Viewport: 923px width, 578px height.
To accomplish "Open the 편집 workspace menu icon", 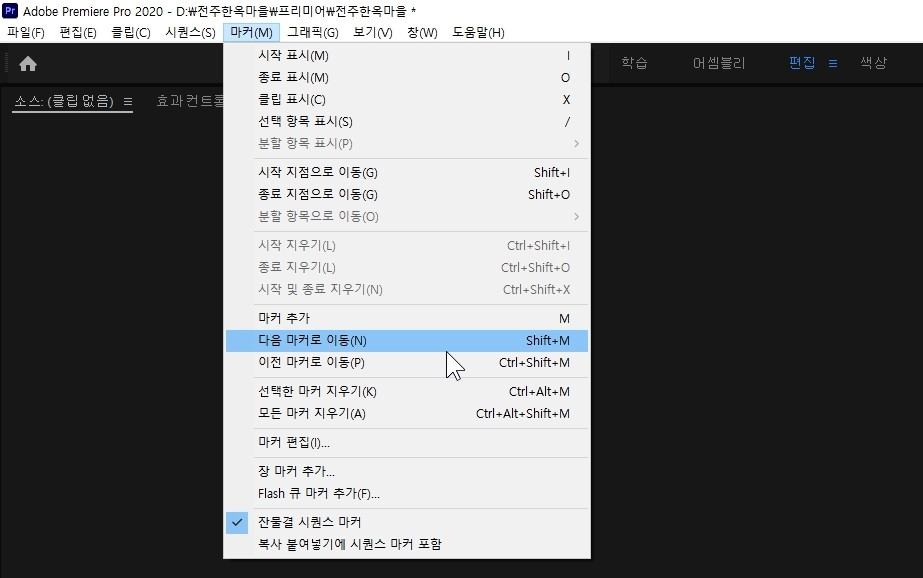I will click(x=832, y=63).
